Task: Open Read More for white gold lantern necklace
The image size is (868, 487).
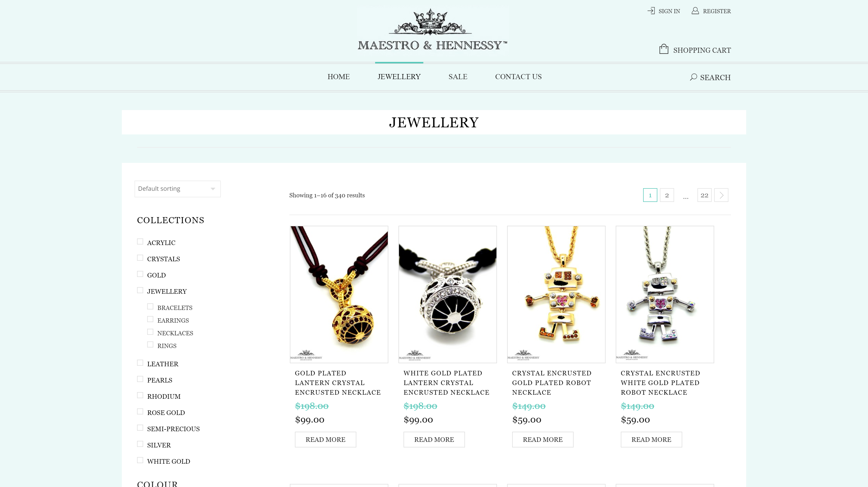Action: pyautogui.click(x=434, y=440)
